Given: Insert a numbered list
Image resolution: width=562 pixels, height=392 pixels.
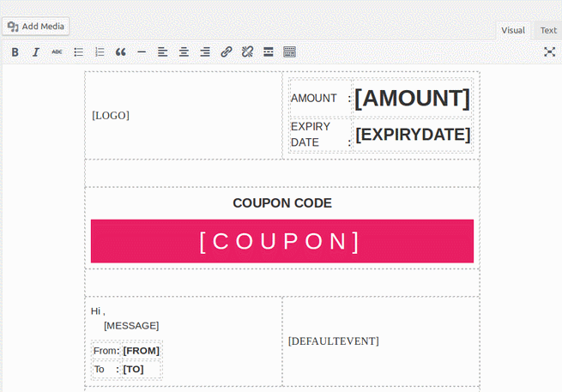Looking at the screenshot, I should tap(100, 52).
